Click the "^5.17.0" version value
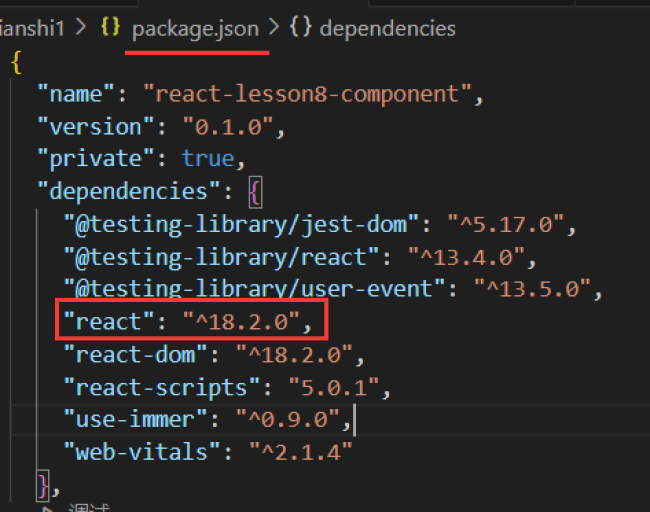This screenshot has width=650, height=512. (506, 224)
